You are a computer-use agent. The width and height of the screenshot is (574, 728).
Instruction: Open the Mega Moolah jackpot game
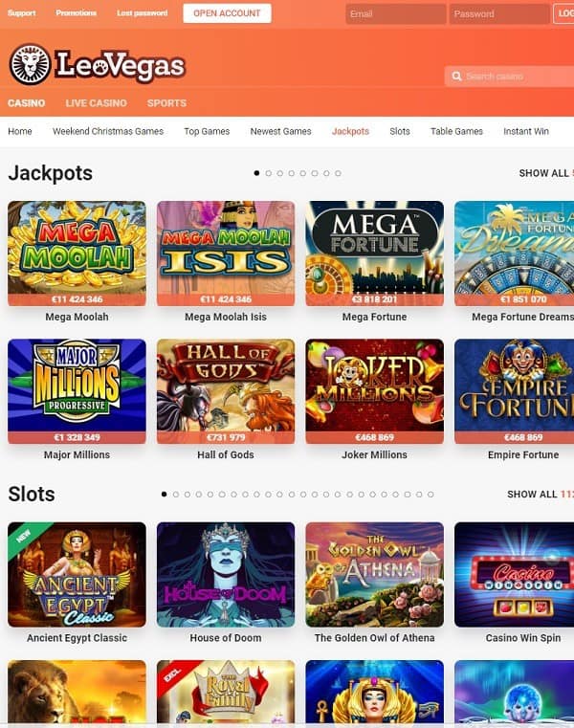(77, 254)
